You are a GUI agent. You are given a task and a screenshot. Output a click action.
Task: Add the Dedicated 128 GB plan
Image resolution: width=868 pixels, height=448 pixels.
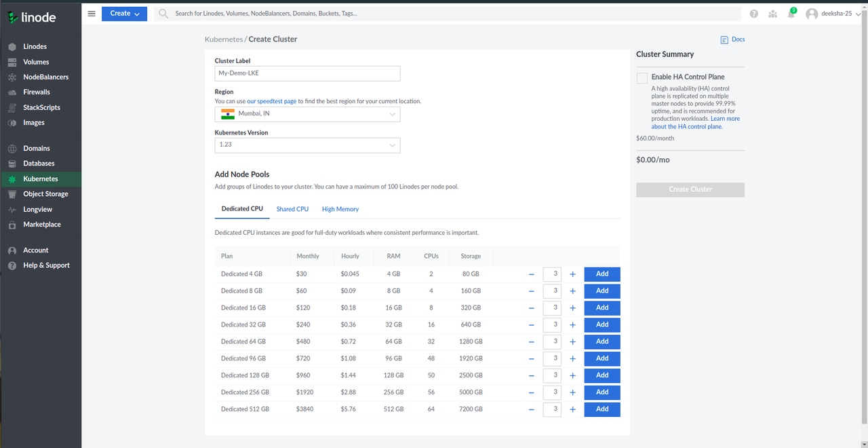(602, 375)
